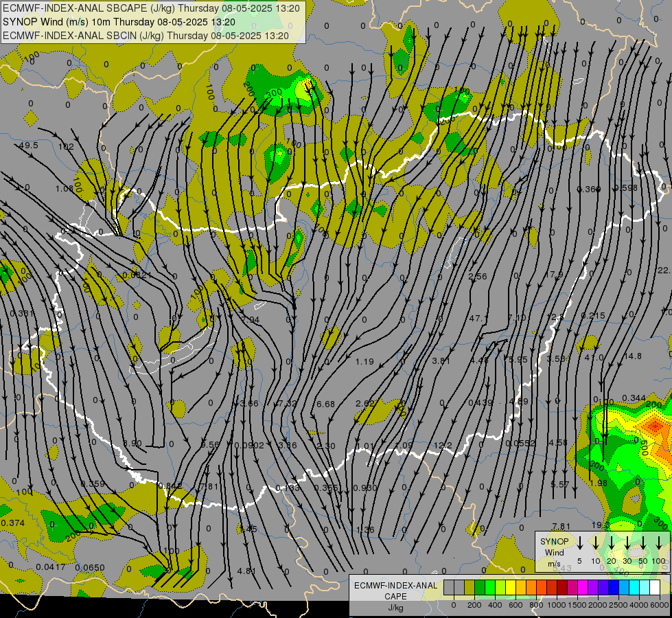Image resolution: width=672 pixels, height=618 pixels.
Task: Select the white CAPE legend swatch
Action: pyautogui.click(x=654, y=588)
